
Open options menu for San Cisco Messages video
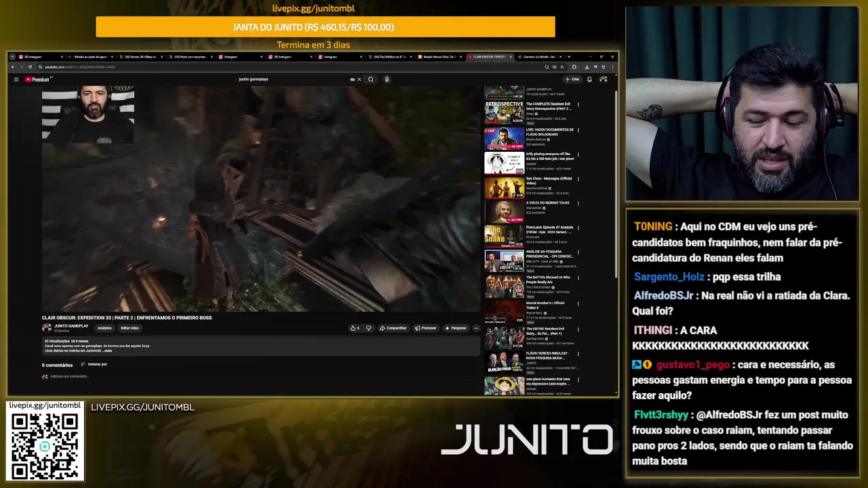click(x=578, y=180)
